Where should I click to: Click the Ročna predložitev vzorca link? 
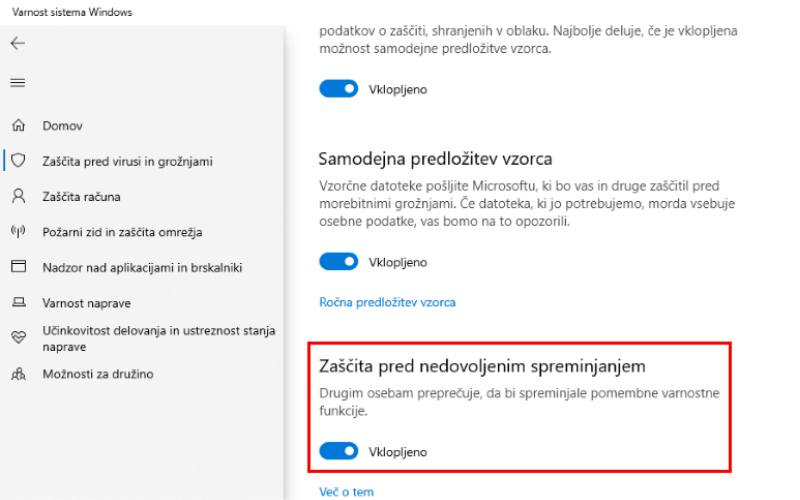pos(387,302)
